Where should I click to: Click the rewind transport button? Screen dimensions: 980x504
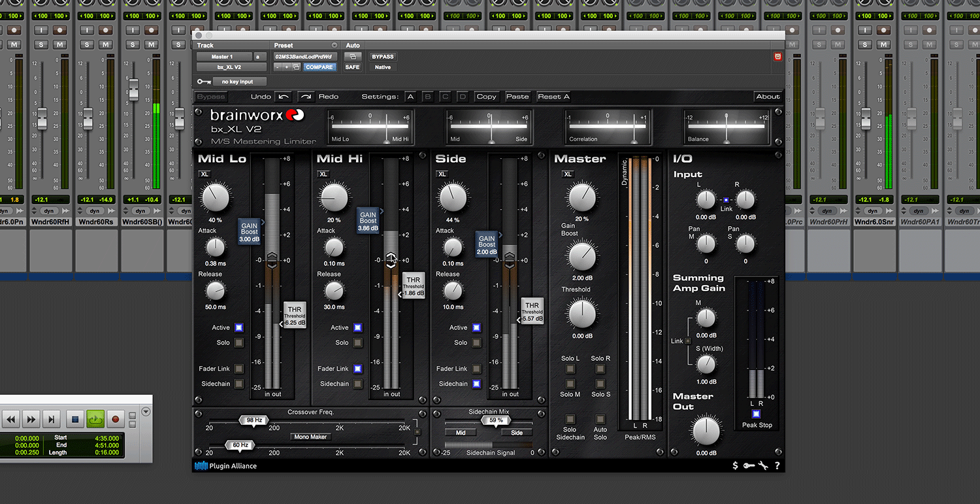[11, 419]
